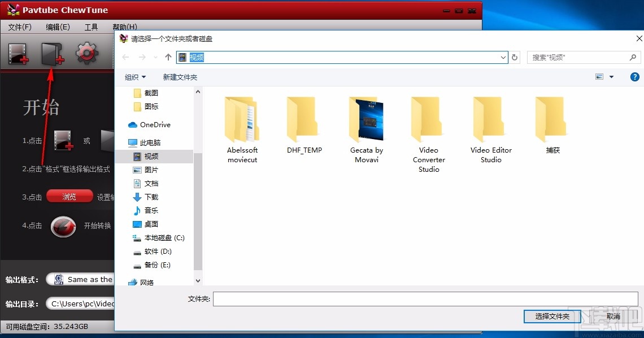Select the Video Editor Studio folder
This screenshot has width=644, height=338.
click(491, 130)
